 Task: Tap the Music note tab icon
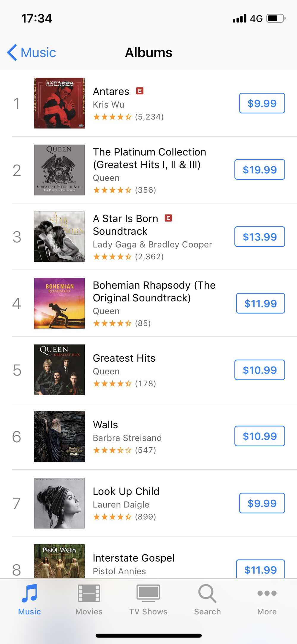coord(29,593)
